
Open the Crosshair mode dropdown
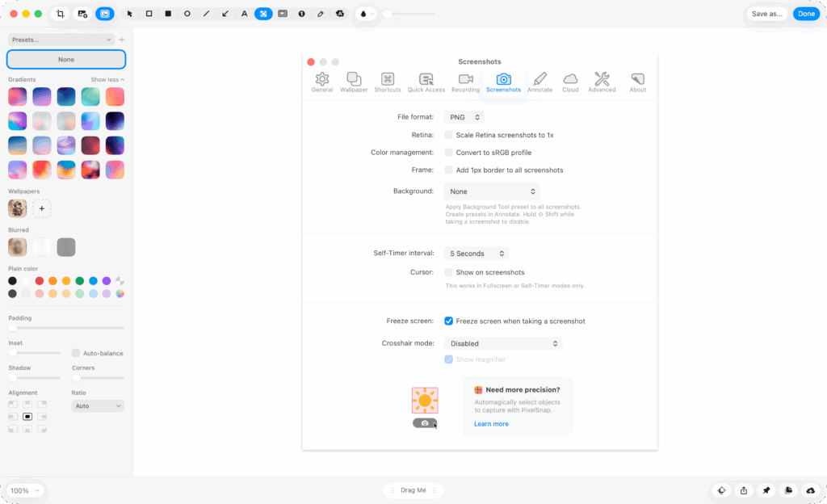503,343
